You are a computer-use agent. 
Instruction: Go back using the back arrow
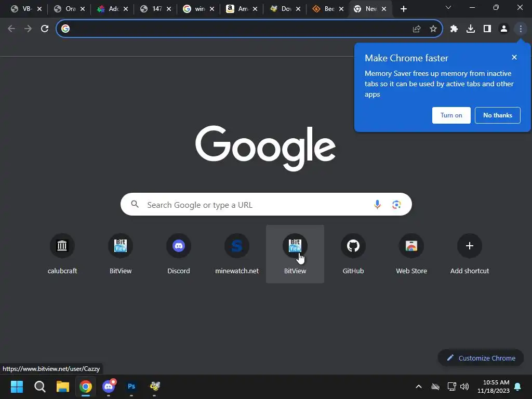(x=11, y=29)
